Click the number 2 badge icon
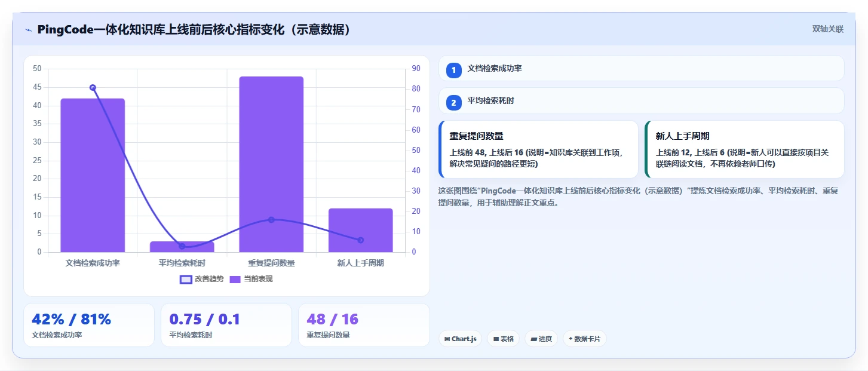This screenshot has height=371, width=868. (453, 103)
